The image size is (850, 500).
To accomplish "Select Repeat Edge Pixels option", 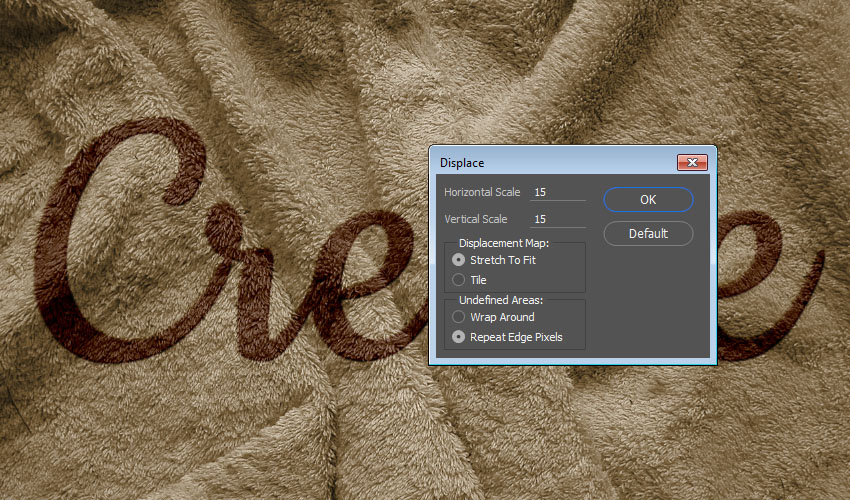I will (459, 337).
